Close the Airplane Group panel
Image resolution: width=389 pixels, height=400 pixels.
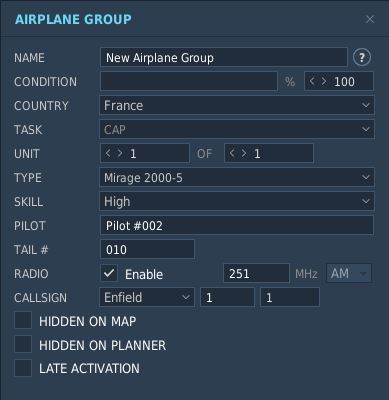coord(370,19)
